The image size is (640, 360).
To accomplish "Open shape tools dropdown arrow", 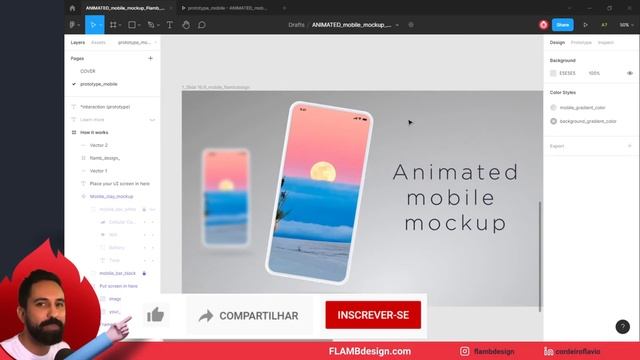I will point(139,25).
